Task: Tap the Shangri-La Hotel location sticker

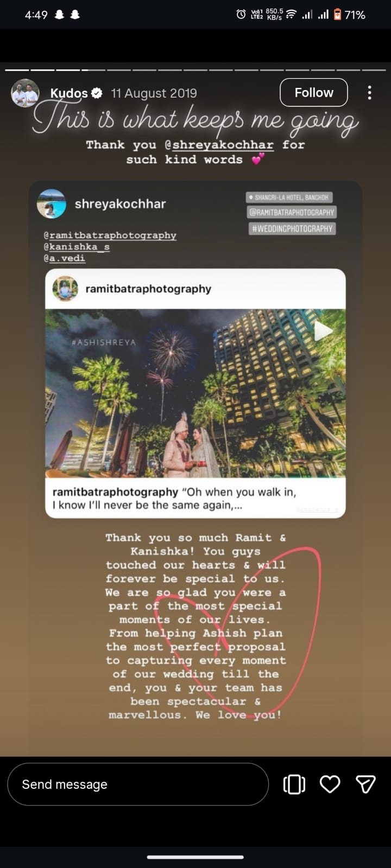Action: coord(289,197)
